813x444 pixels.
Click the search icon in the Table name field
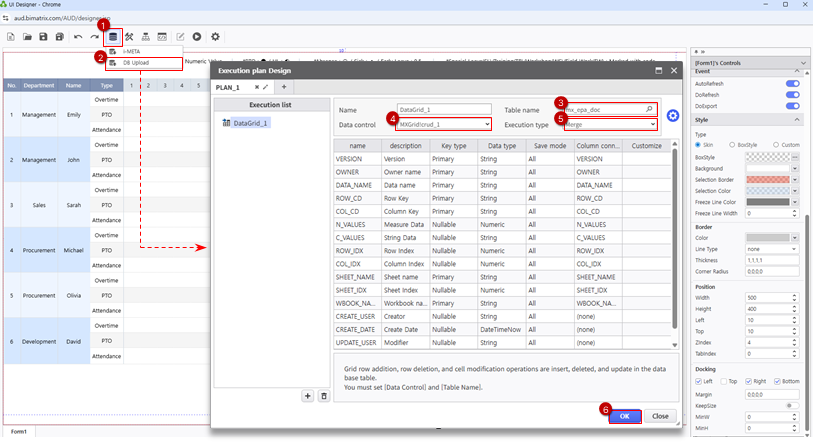[x=649, y=108]
